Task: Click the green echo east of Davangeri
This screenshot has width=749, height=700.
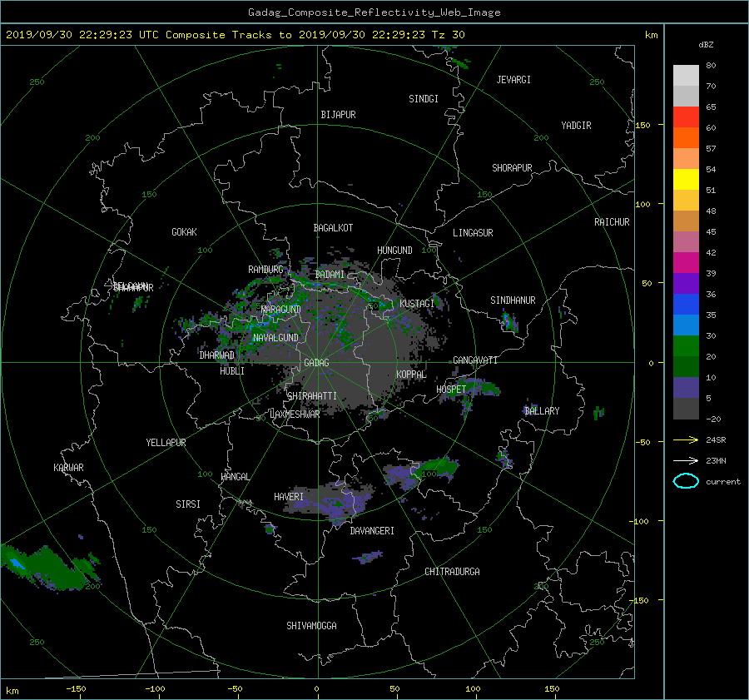Action: [x=435, y=468]
